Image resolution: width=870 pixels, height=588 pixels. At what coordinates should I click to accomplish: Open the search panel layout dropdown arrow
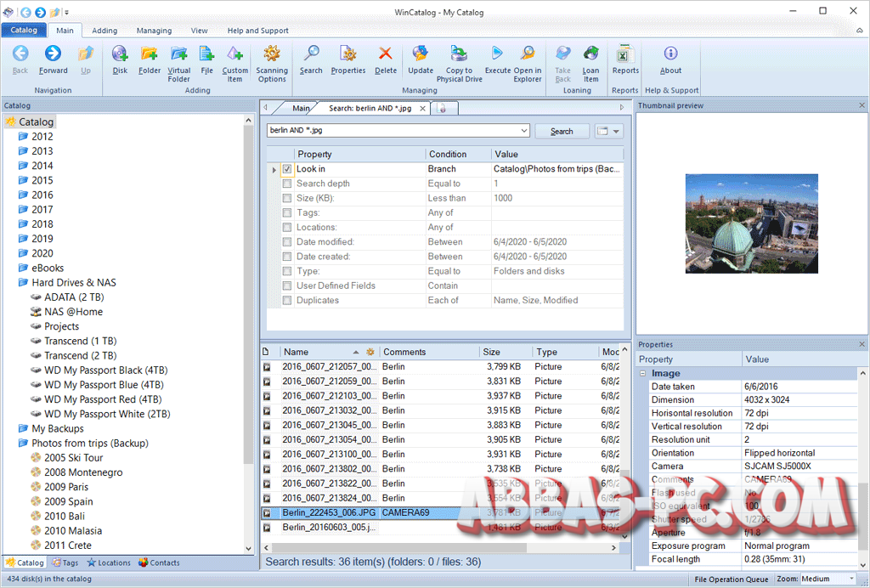coord(616,132)
